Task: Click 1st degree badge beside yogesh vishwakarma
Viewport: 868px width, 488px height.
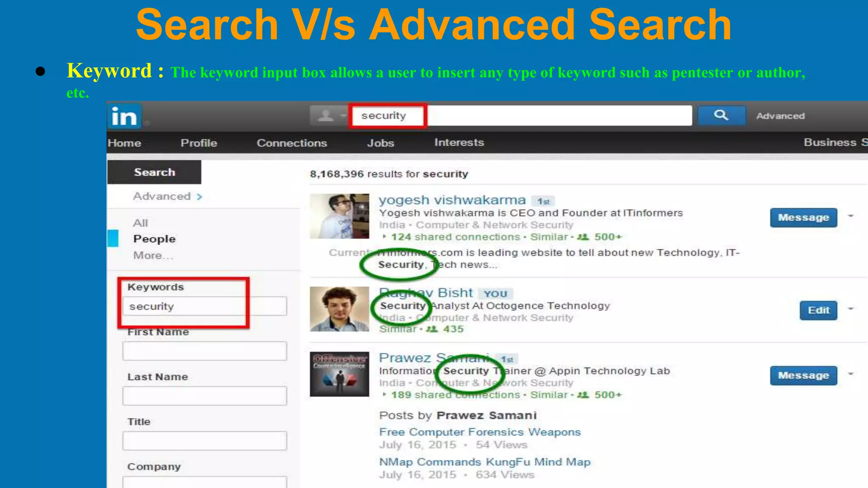Action: (x=543, y=201)
